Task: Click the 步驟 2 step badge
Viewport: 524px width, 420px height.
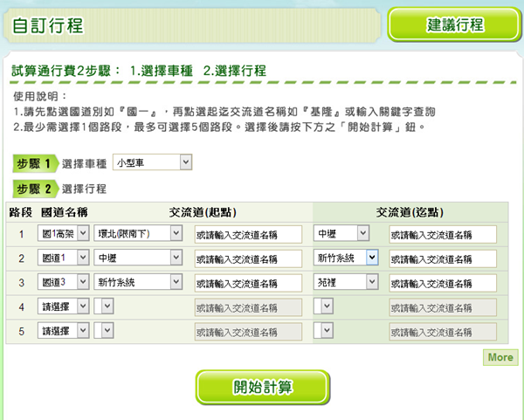Action: point(35,189)
